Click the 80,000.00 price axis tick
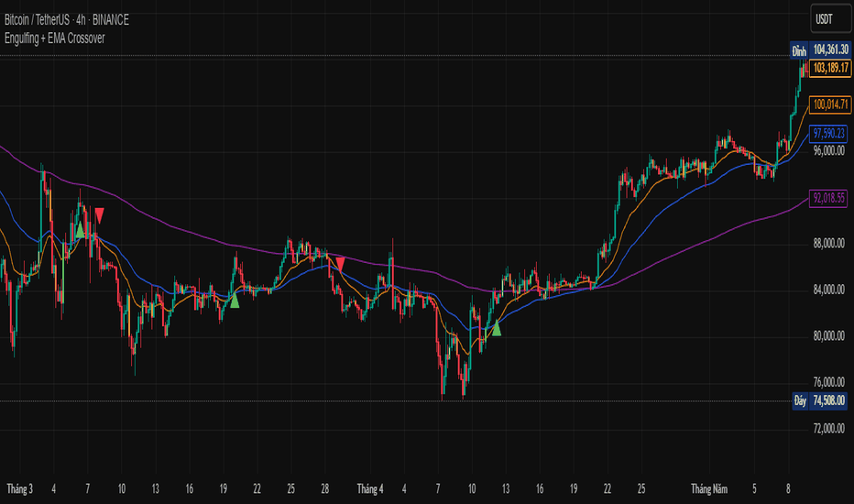Viewport: 854px width, 504px height. tap(828, 335)
